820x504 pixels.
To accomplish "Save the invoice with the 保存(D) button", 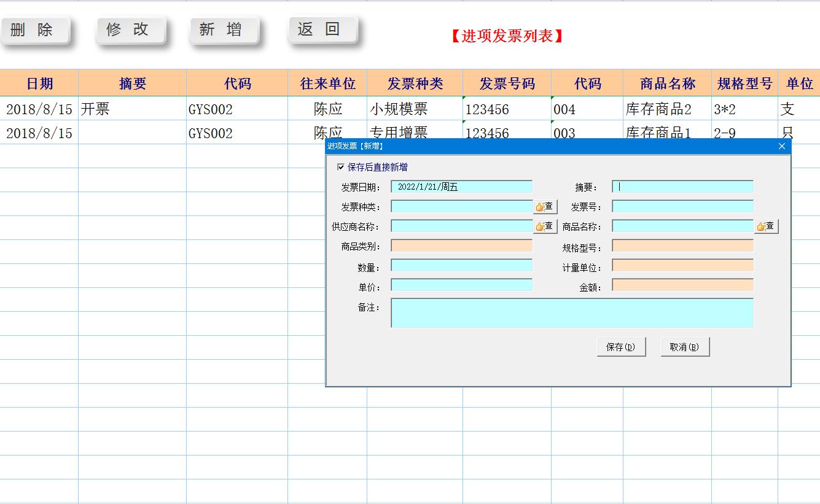I will click(x=621, y=346).
